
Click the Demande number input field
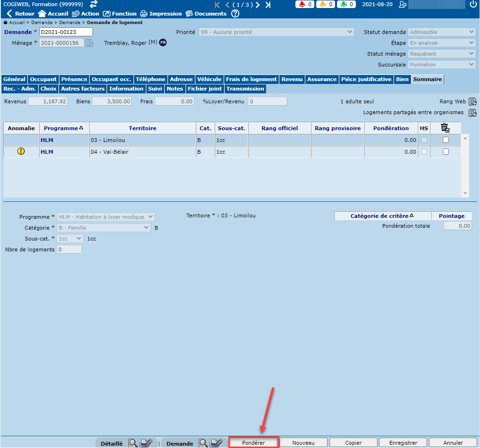66,32
